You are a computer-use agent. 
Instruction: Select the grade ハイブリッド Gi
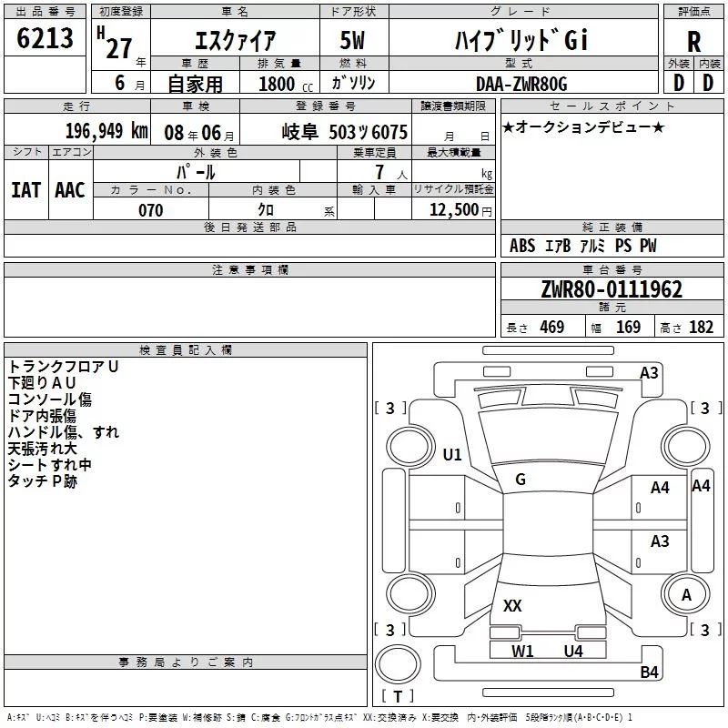(521, 40)
